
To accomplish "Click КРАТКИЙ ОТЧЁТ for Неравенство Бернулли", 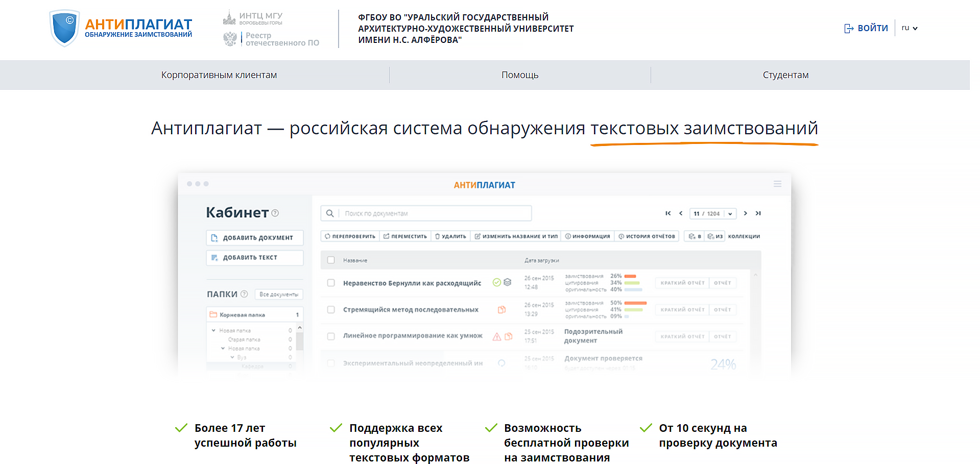I will click(682, 283).
